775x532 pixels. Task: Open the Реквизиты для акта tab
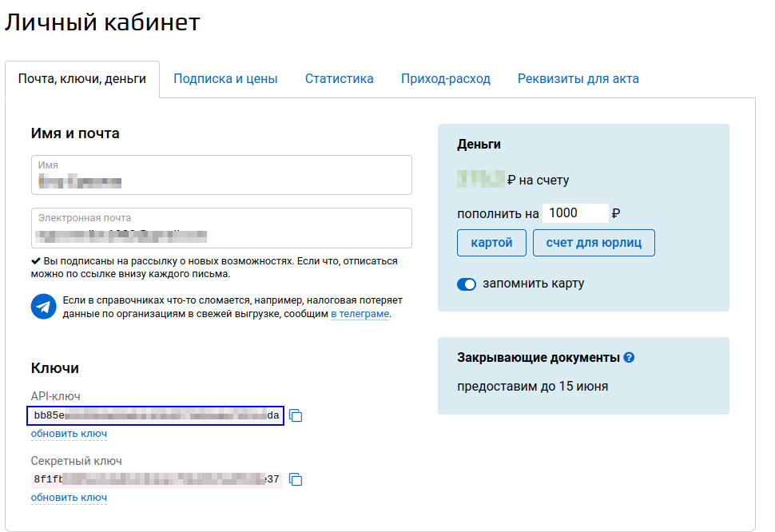tap(578, 79)
